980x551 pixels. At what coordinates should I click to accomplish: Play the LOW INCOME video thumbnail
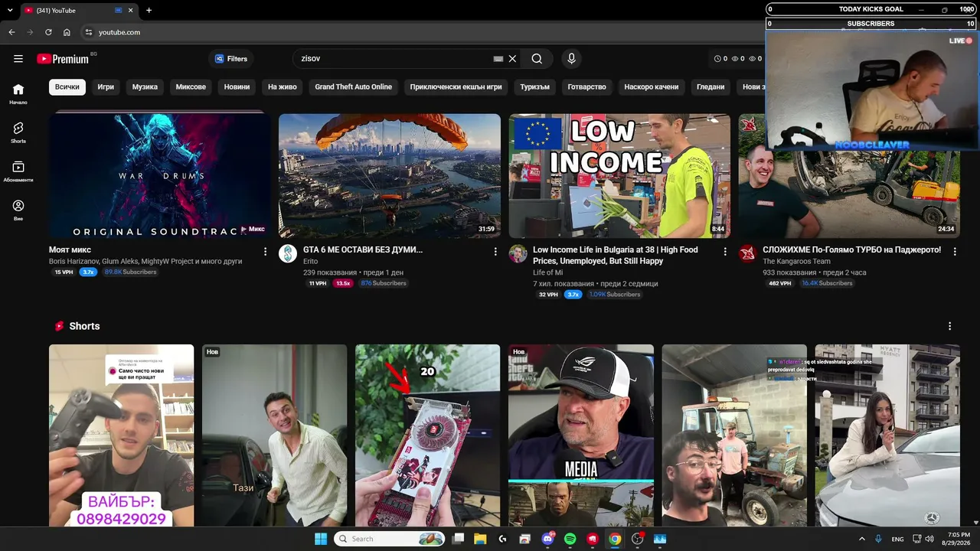tap(619, 175)
